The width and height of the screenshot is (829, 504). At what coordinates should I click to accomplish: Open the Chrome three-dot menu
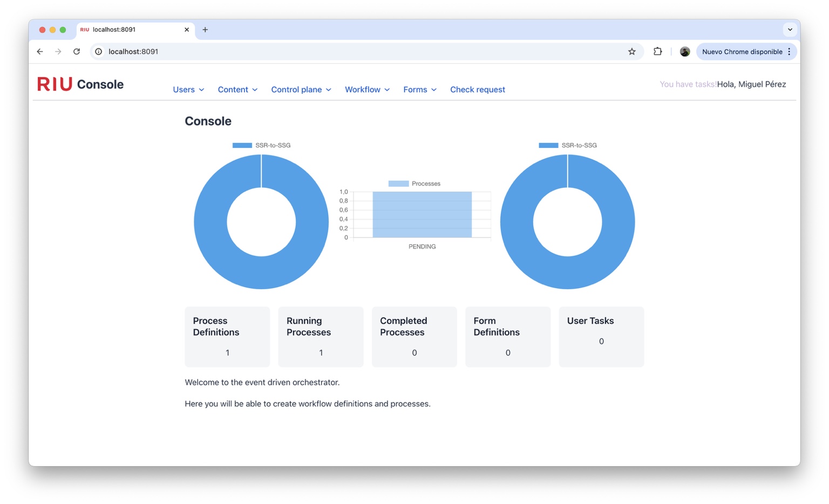789,51
